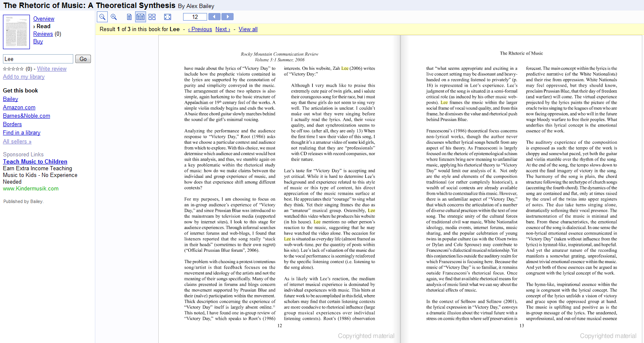The width and height of the screenshot is (644, 343).
Task: Click the zoom out magnifier icon
Action: (x=102, y=17)
